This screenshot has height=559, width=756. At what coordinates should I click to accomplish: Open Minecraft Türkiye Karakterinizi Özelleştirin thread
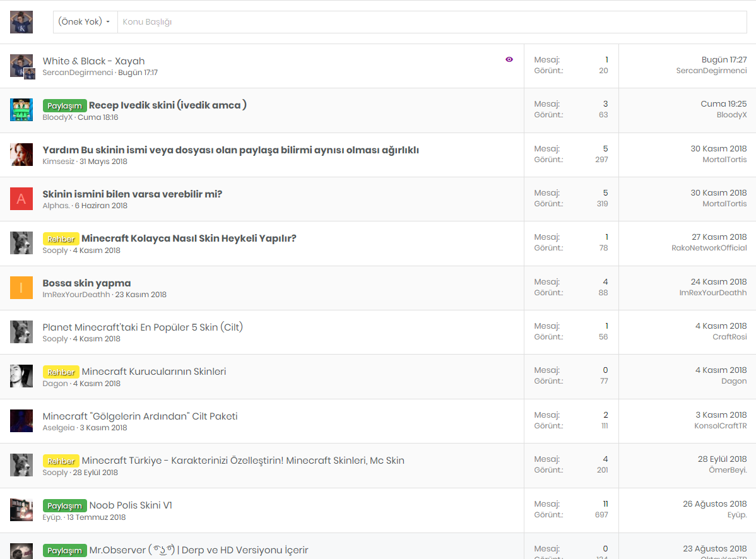[243, 461]
